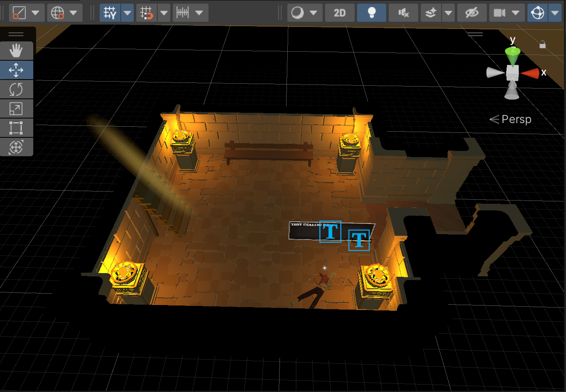Expand the scene camera settings dropdown

coord(516,13)
